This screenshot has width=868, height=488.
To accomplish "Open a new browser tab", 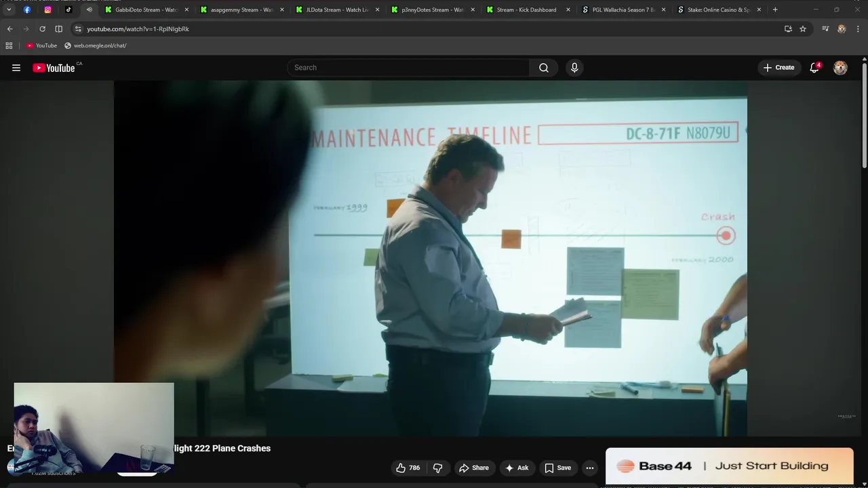I will [775, 9].
